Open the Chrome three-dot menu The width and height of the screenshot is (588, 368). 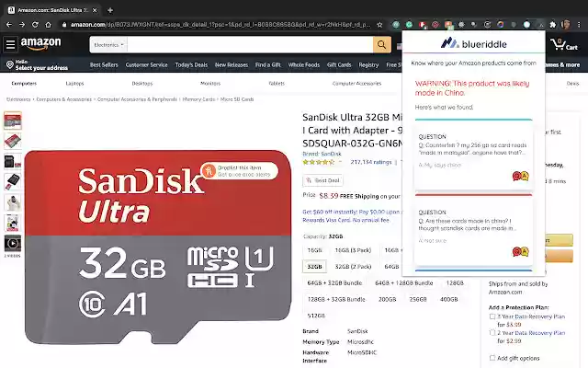(x=579, y=25)
